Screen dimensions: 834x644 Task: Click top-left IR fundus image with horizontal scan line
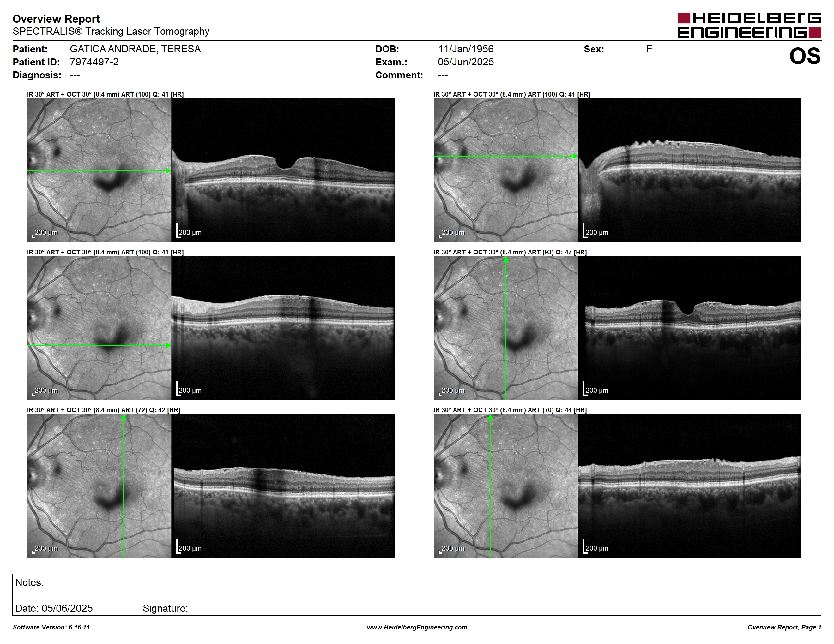99,170
